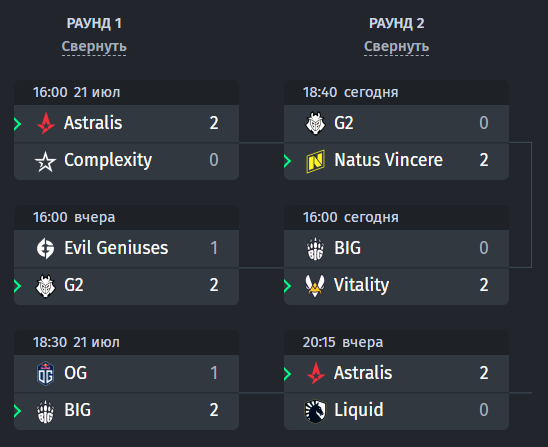Screen dimensions: 548x447
Task: Click the BIG logo in Round 2 match
Action: click(315, 248)
